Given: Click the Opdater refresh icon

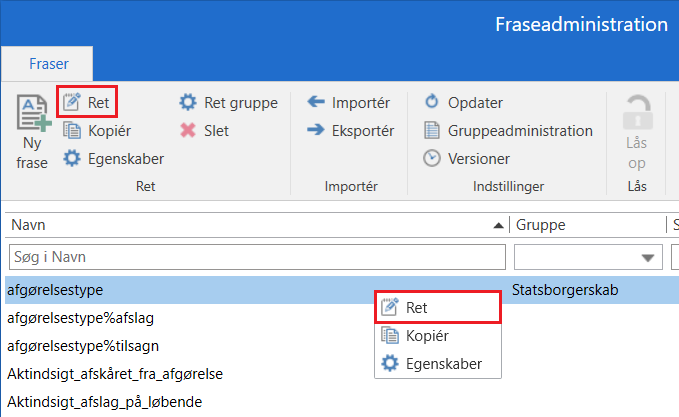Looking at the screenshot, I should 432,102.
